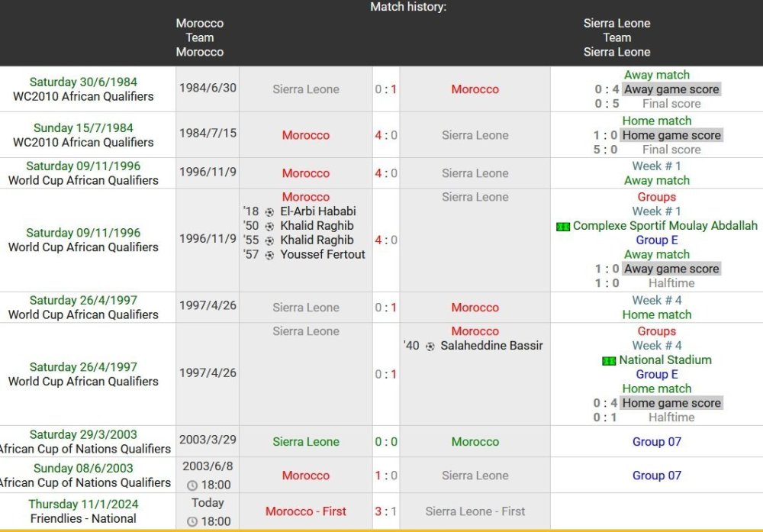Click the goal ball icon at minute '55
The image size is (763, 532).
269,240
